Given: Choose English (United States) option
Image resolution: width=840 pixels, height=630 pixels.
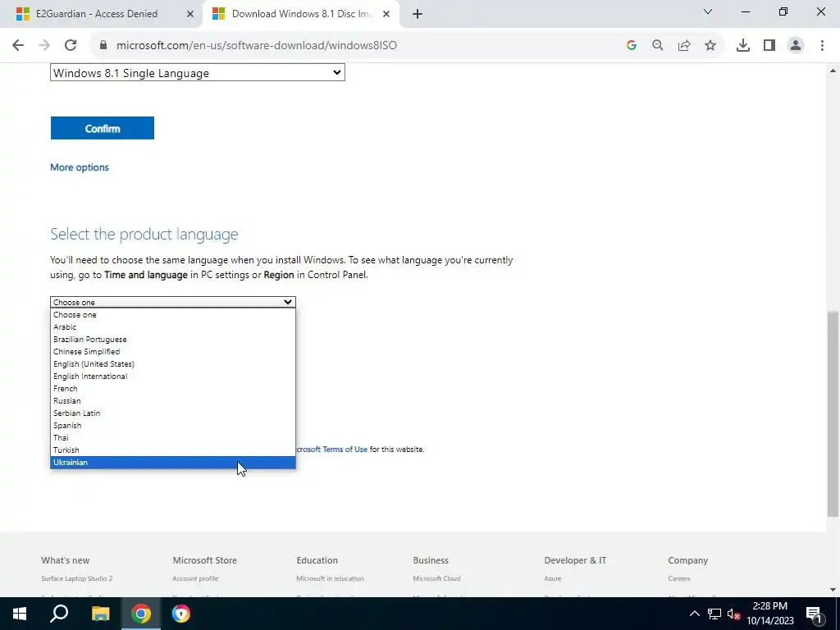Looking at the screenshot, I should click(172, 363).
